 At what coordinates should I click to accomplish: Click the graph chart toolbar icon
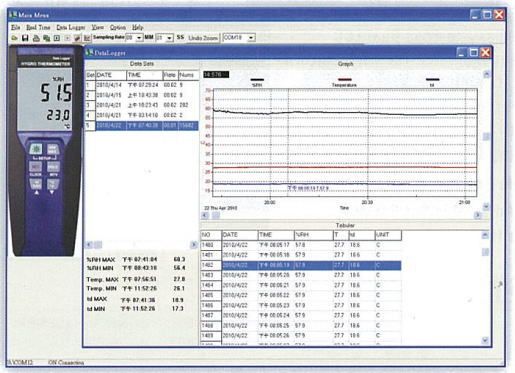(x=87, y=38)
